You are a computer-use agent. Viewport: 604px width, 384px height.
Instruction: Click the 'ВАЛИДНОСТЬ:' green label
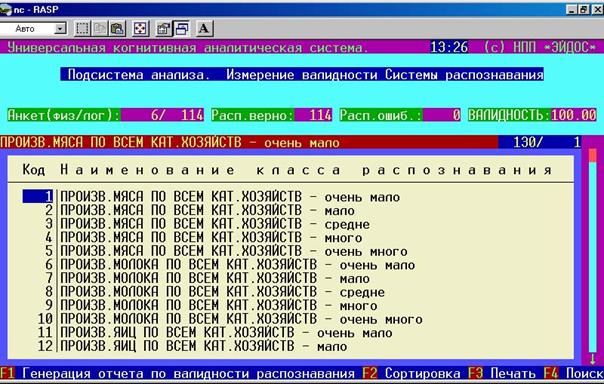tap(510, 115)
